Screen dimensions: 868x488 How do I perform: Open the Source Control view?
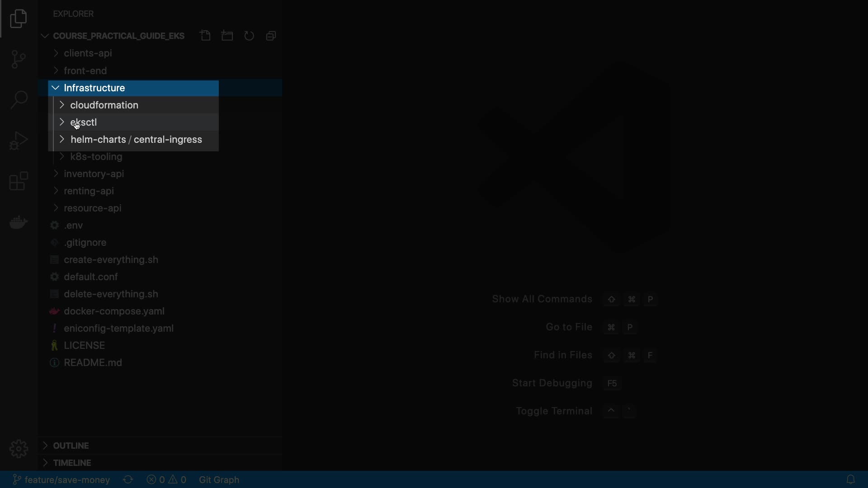(19, 59)
